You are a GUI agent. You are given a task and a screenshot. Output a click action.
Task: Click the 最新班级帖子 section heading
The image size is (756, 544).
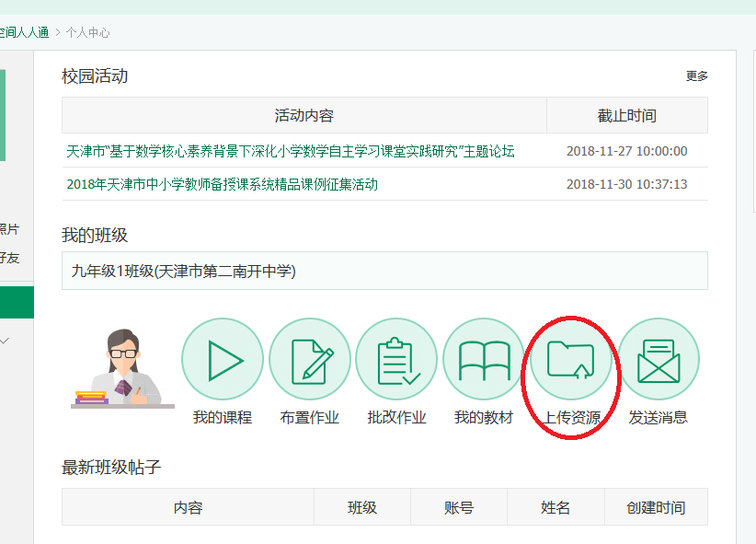tap(111, 468)
